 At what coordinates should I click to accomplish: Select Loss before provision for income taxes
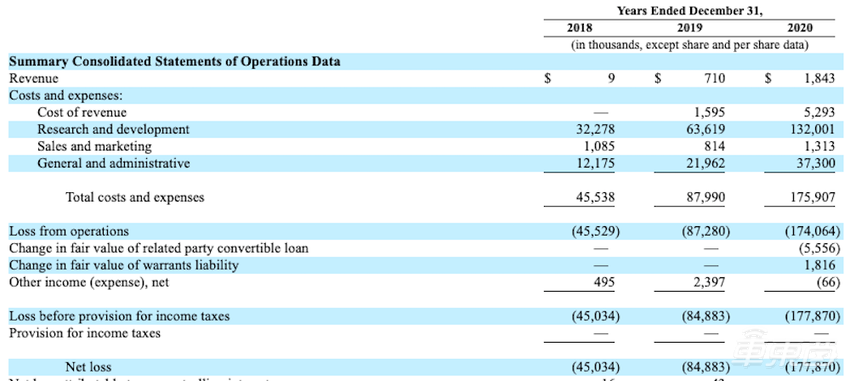119,317
